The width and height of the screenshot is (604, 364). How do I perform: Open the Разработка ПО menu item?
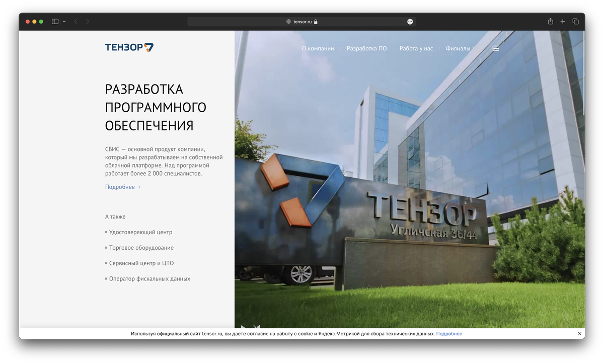367,49
